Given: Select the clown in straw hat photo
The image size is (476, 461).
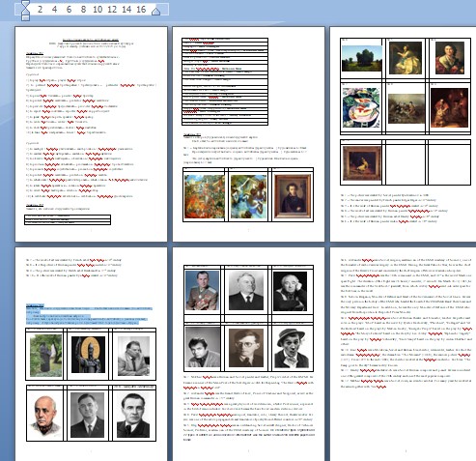Looking at the screenshot, I should (292, 348).
